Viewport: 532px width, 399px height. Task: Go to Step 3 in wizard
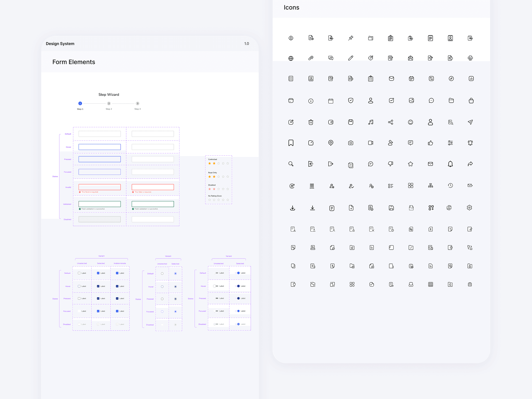coord(138,104)
